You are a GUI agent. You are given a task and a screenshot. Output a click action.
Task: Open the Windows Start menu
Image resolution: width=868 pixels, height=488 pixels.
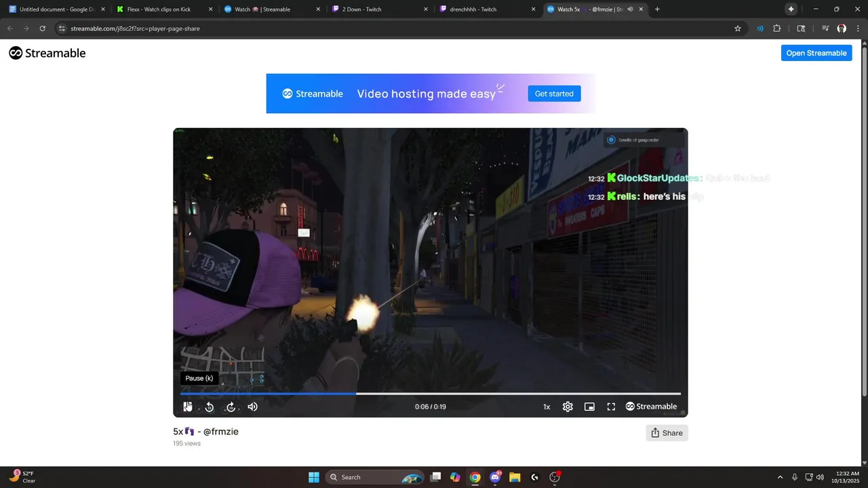tap(314, 477)
